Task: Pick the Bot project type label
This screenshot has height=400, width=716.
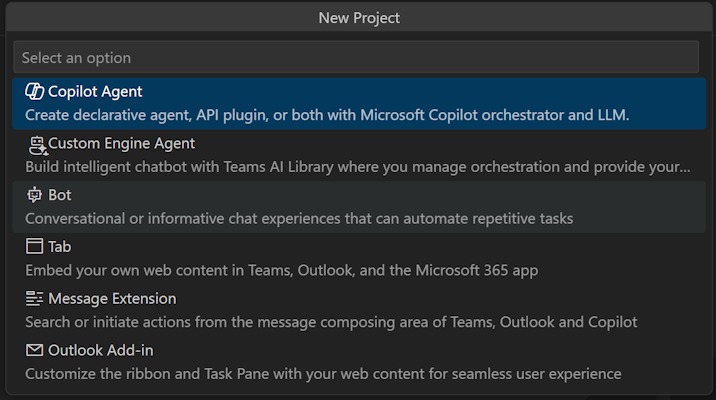Action: pyautogui.click(x=60, y=195)
